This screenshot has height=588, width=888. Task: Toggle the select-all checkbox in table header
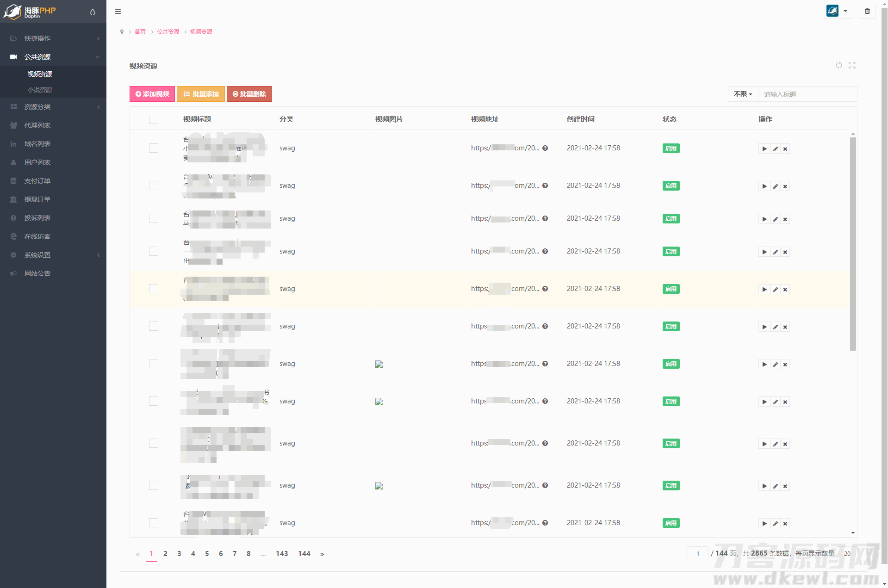click(x=154, y=119)
